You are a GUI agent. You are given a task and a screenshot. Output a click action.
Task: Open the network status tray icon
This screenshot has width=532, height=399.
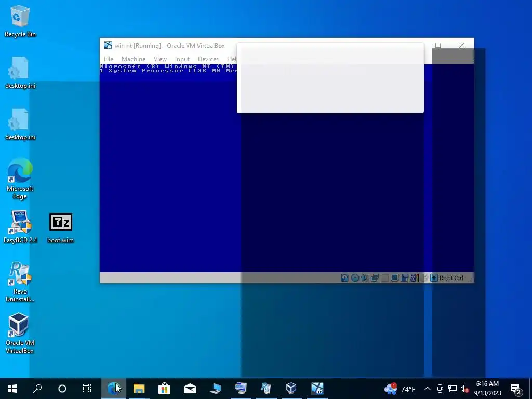click(453, 389)
